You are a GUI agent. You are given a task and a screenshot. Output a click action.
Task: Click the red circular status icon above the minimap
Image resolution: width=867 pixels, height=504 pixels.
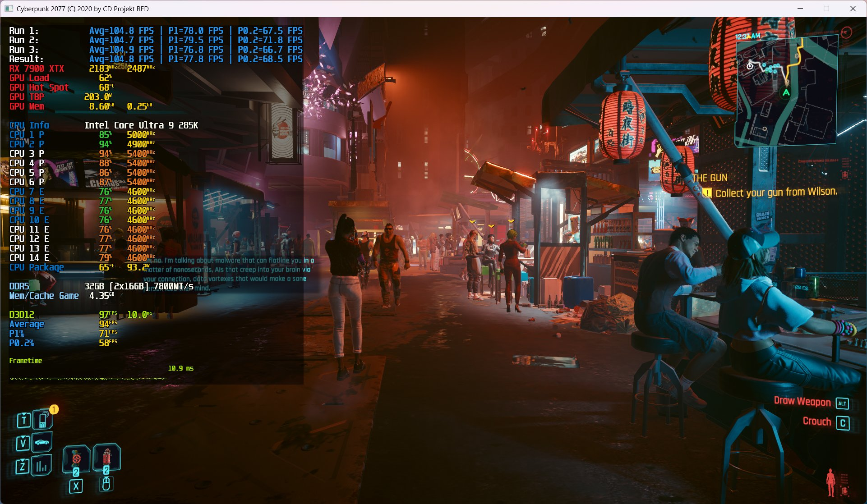click(x=847, y=32)
